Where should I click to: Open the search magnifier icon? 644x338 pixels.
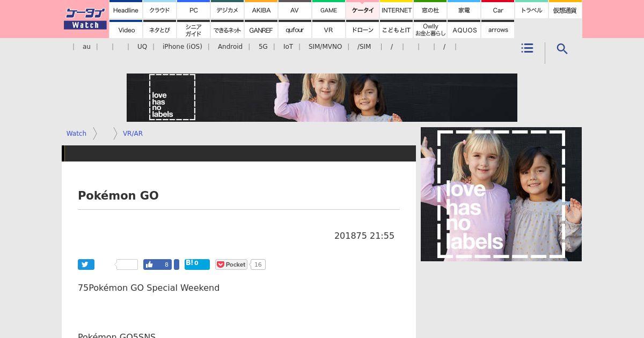coord(562,49)
